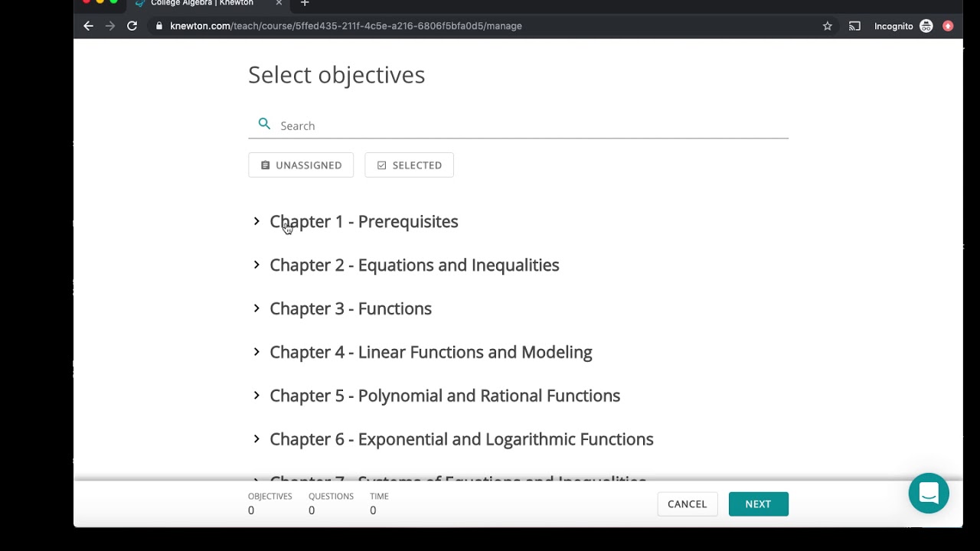This screenshot has height=551, width=980.
Task: Bookmark this page with the star icon
Action: pyautogui.click(x=828, y=26)
